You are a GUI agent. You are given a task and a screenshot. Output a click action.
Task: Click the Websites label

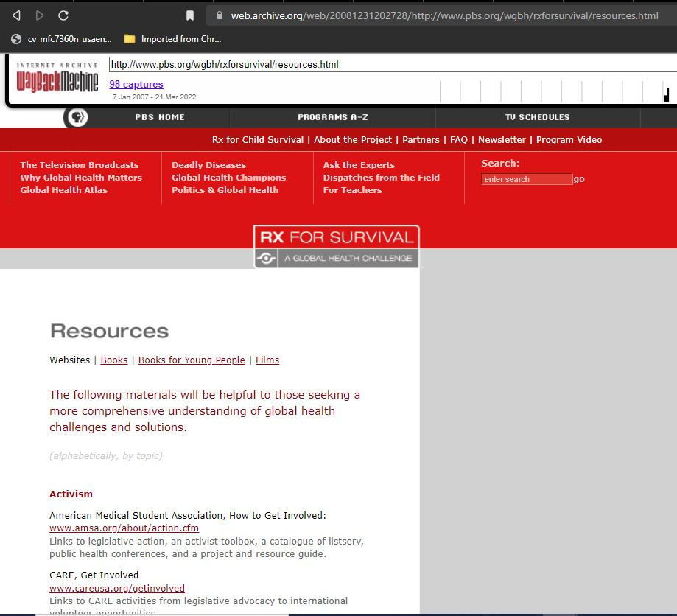69,360
